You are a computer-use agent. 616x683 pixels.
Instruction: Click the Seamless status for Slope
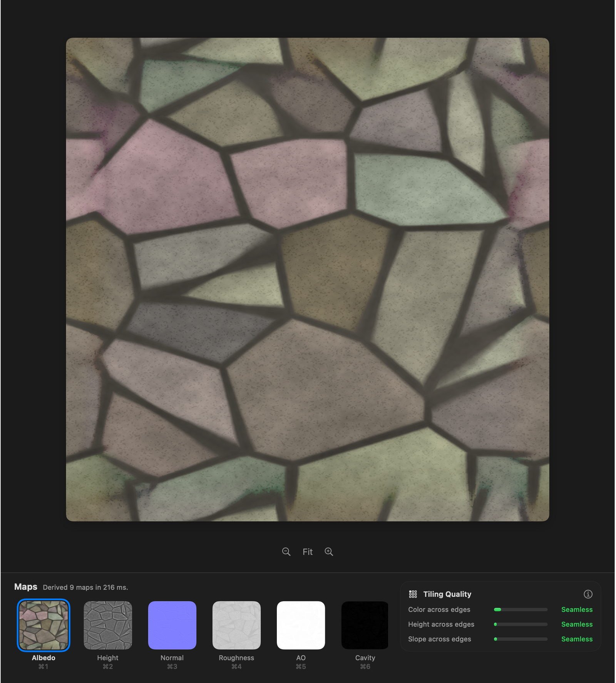(577, 639)
